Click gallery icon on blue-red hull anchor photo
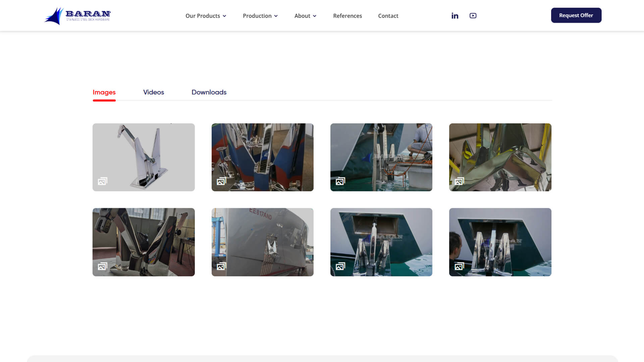Image resolution: width=644 pixels, height=362 pixels. click(x=221, y=181)
